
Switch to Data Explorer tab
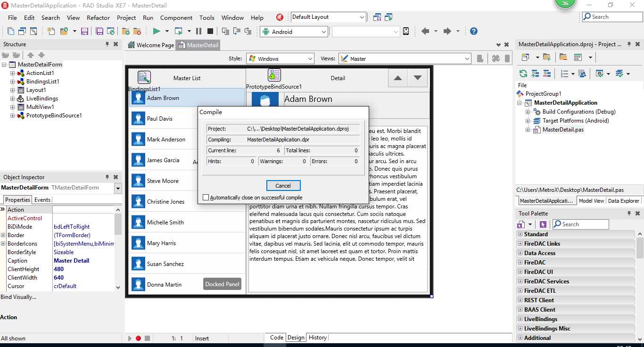tap(624, 201)
